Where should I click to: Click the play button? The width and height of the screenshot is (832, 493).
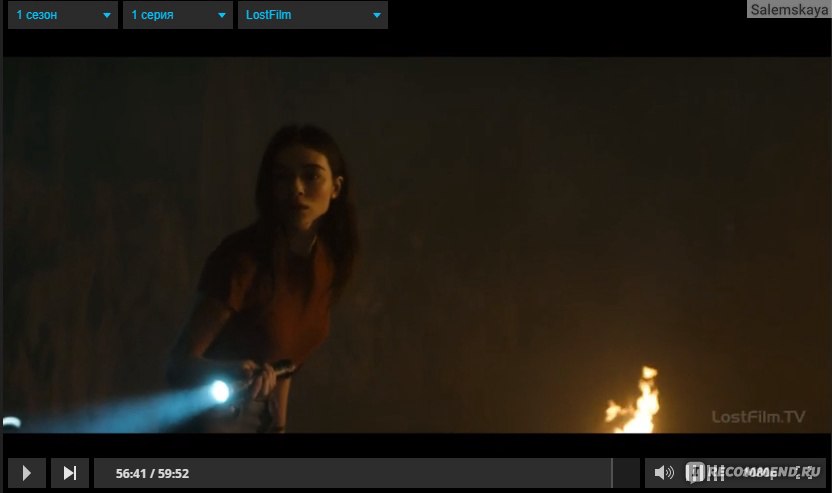click(x=27, y=473)
